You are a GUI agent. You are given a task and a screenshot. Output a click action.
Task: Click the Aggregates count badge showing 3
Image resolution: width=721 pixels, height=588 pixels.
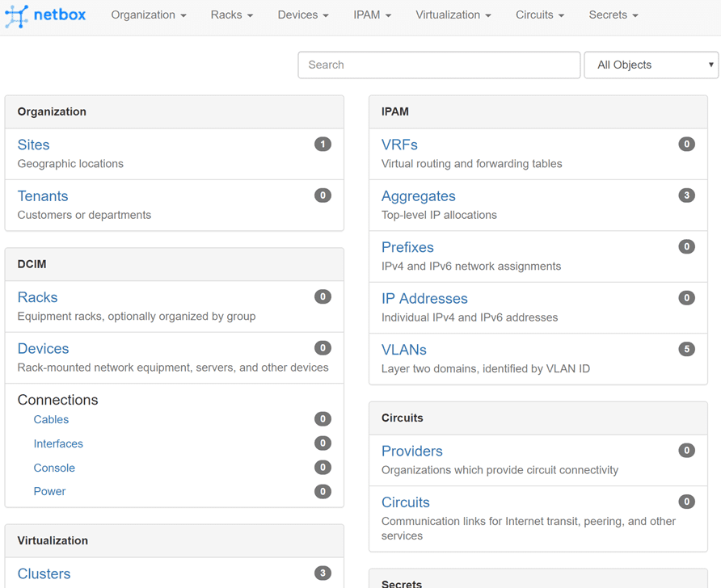686,195
